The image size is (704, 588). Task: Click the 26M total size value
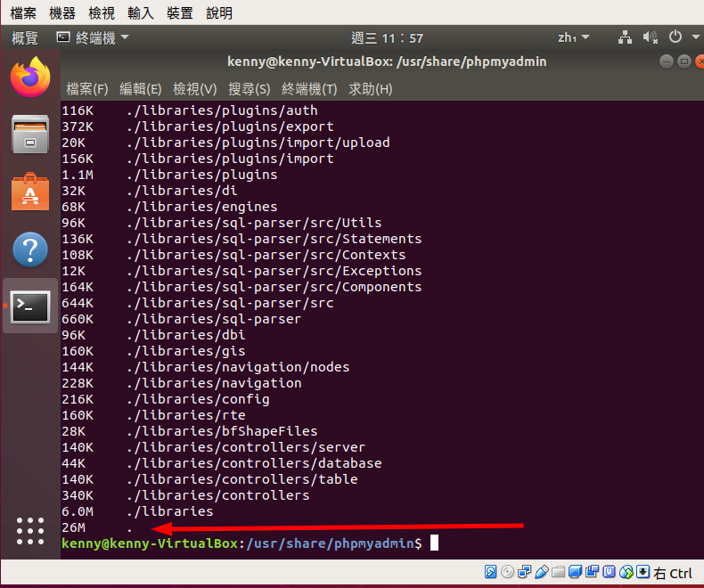click(x=73, y=527)
